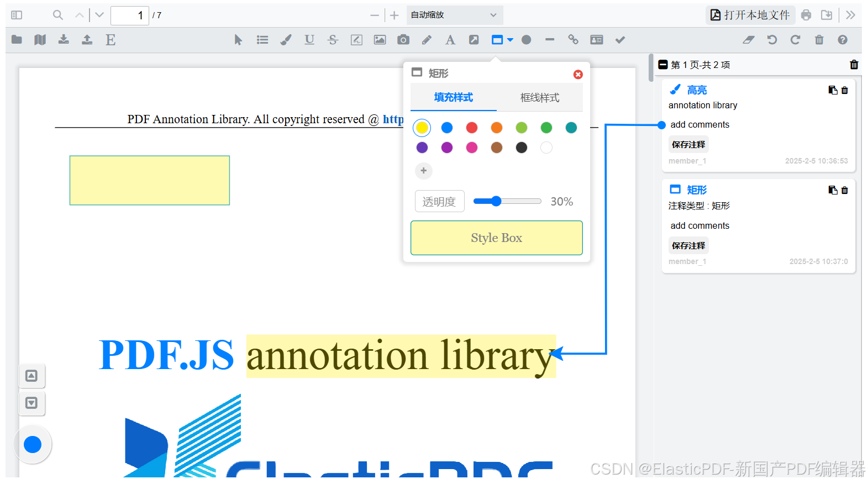868x484 pixels.
Task: Switch to the 框线样式 tab
Action: pyautogui.click(x=540, y=98)
